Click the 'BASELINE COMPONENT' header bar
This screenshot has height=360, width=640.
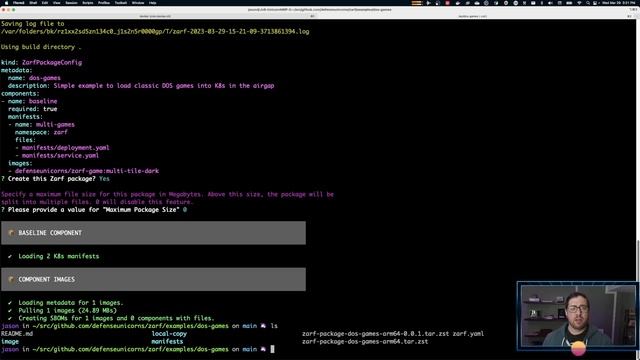click(x=153, y=233)
